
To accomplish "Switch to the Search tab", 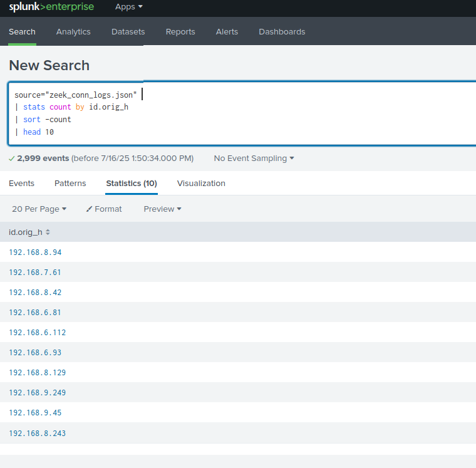I will (x=22, y=31).
